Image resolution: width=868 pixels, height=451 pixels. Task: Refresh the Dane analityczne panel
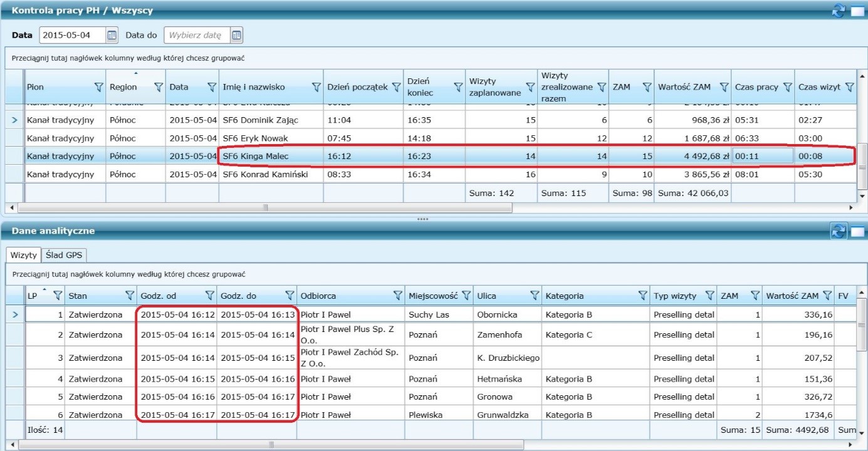[838, 231]
